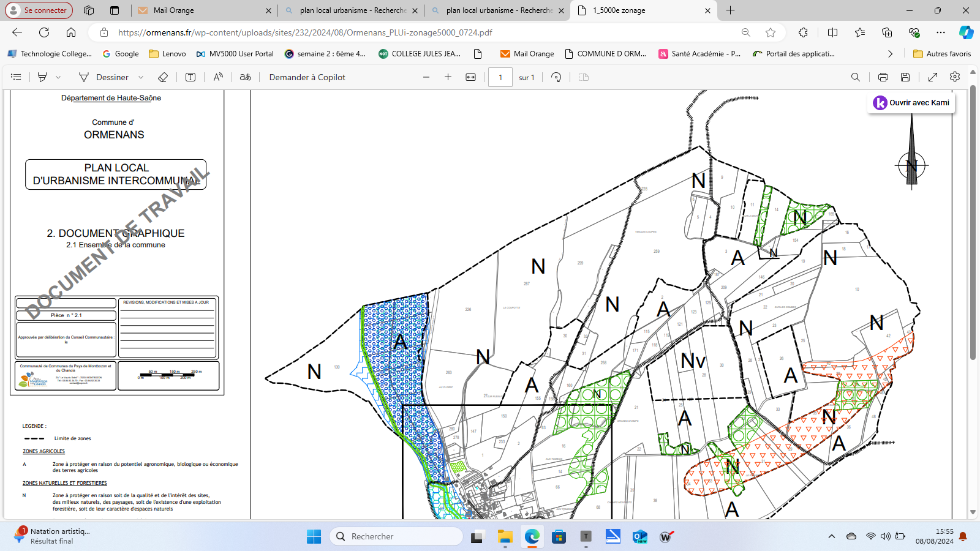Screen dimensions: 980x551
Task: Click the taskbar Rechercher search box
Action: [396, 536]
